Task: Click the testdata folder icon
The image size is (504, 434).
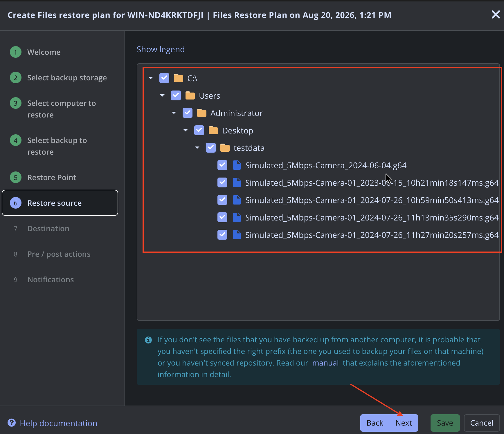Action: click(225, 148)
